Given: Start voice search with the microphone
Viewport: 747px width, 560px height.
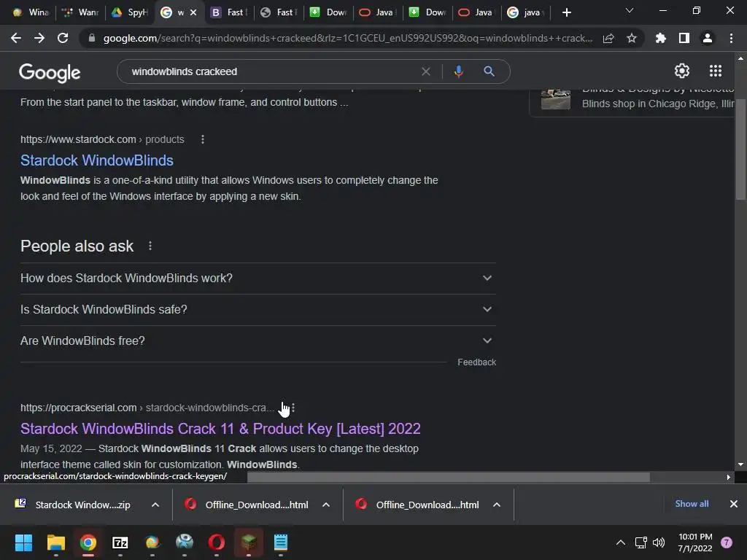Looking at the screenshot, I should [x=458, y=71].
